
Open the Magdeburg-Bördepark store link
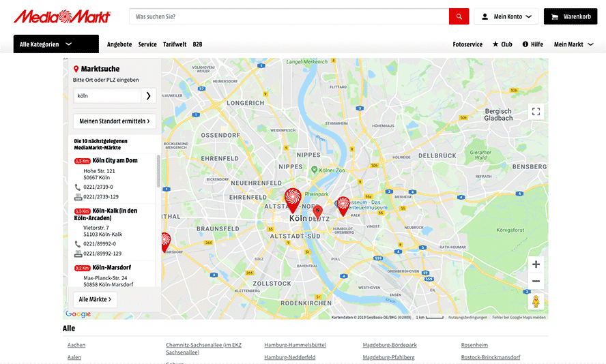tap(390, 345)
